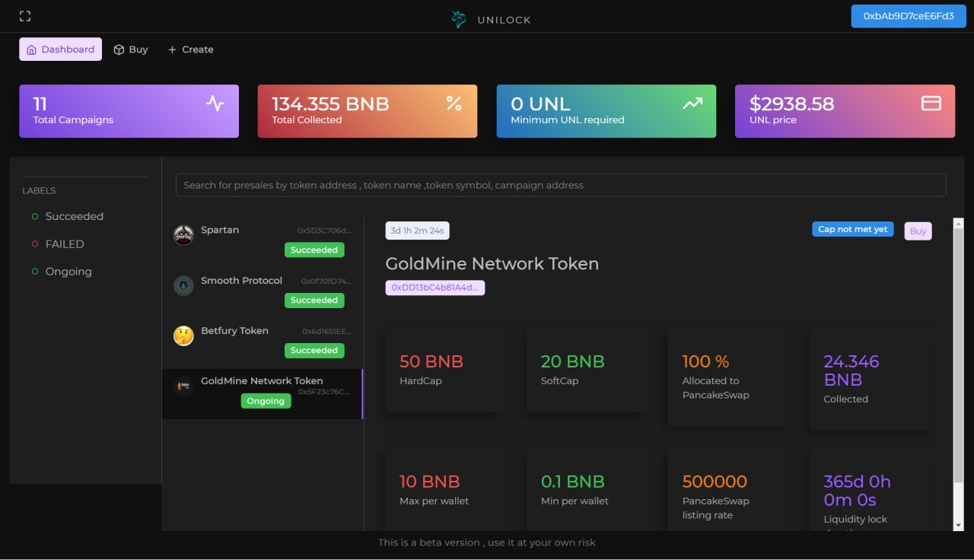Select Betfury Token in the presale list
The image size is (974, 560).
click(263, 343)
